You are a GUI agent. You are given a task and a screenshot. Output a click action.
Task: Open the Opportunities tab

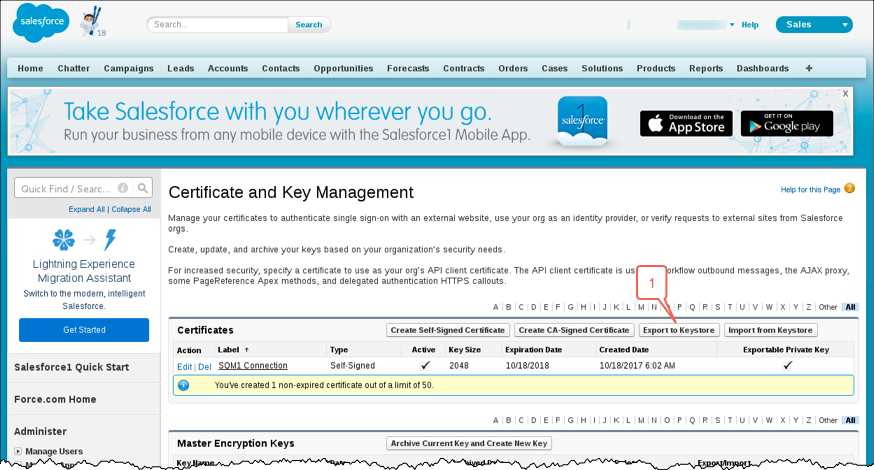[x=343, y=68]
